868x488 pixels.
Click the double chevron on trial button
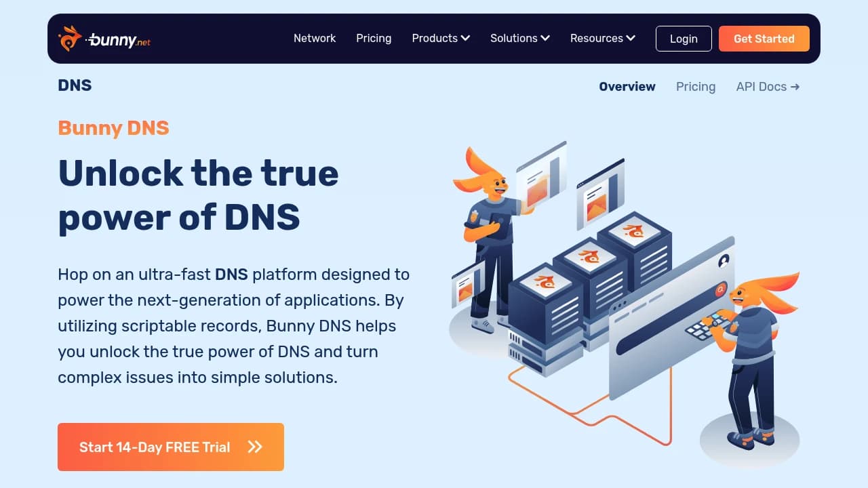(255, 447)
